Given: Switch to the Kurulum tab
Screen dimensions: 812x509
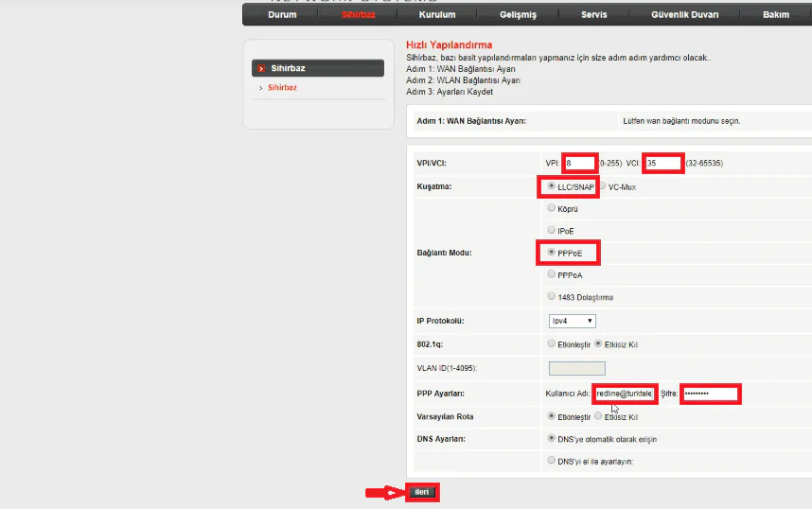Looking at the screenshot, I should pyautogui.click(x=437, y=15).
